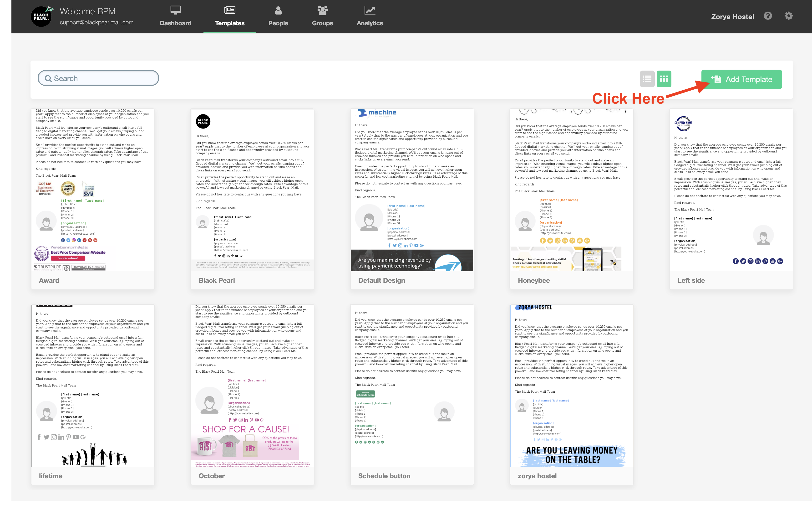
Task: Open the Dashboard monitor icon
Action: 175,10
